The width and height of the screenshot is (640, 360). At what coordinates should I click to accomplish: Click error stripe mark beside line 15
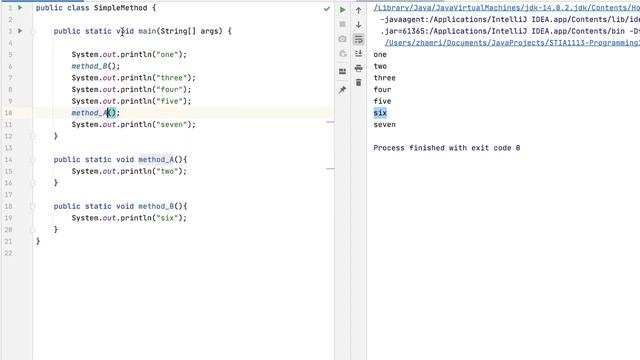330,168
